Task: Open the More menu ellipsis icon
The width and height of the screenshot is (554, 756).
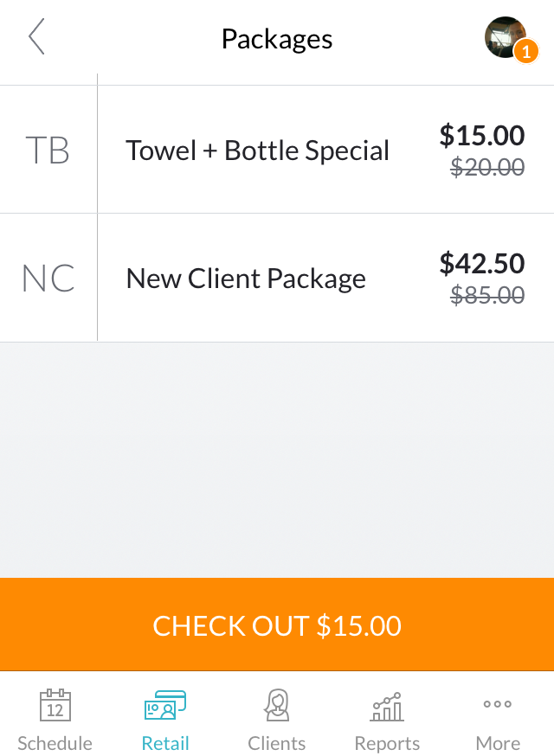Action: (x=497, y=705)
